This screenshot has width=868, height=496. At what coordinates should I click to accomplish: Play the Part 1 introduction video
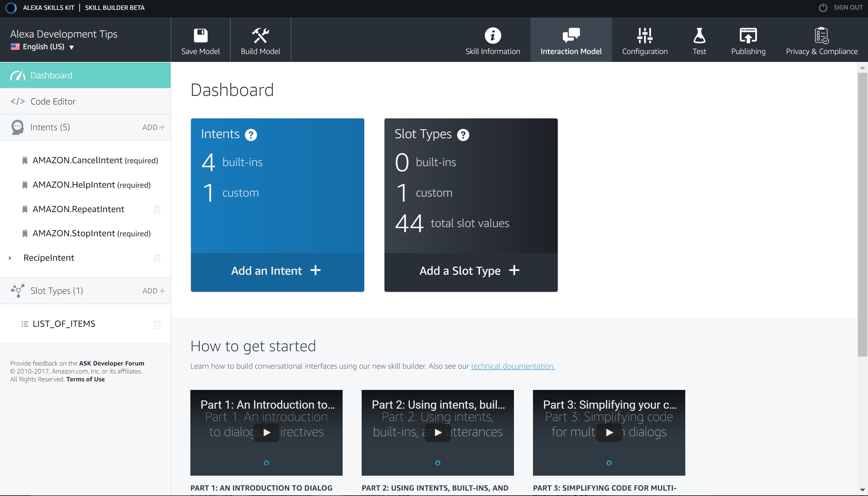(266, 432)
